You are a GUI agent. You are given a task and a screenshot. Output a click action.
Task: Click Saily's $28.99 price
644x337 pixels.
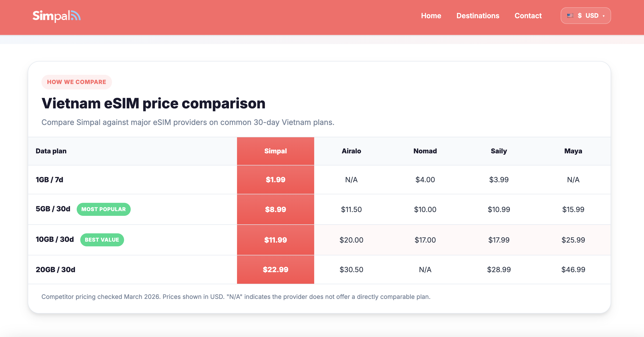[499, 270]
